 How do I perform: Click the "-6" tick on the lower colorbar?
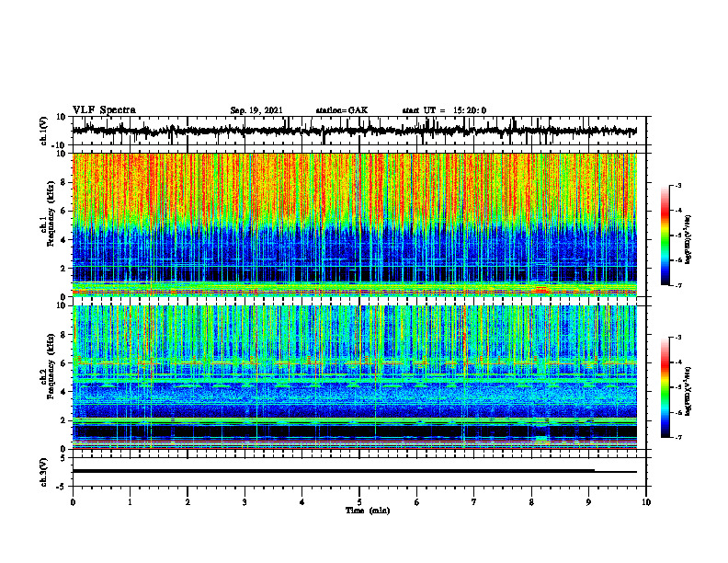tap(678, 412)
